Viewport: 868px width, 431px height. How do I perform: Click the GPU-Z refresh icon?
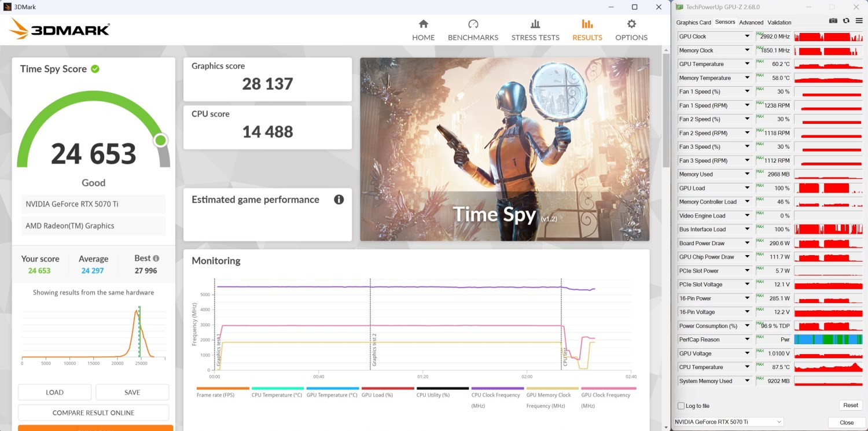pyautogui.click(x=846, y=21)
